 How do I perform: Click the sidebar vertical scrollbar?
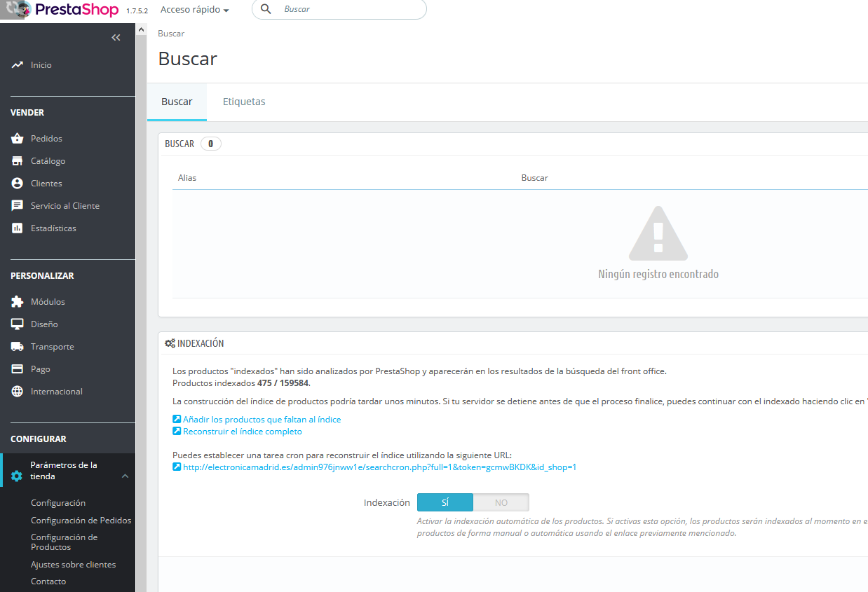click(x=141, y=308)
